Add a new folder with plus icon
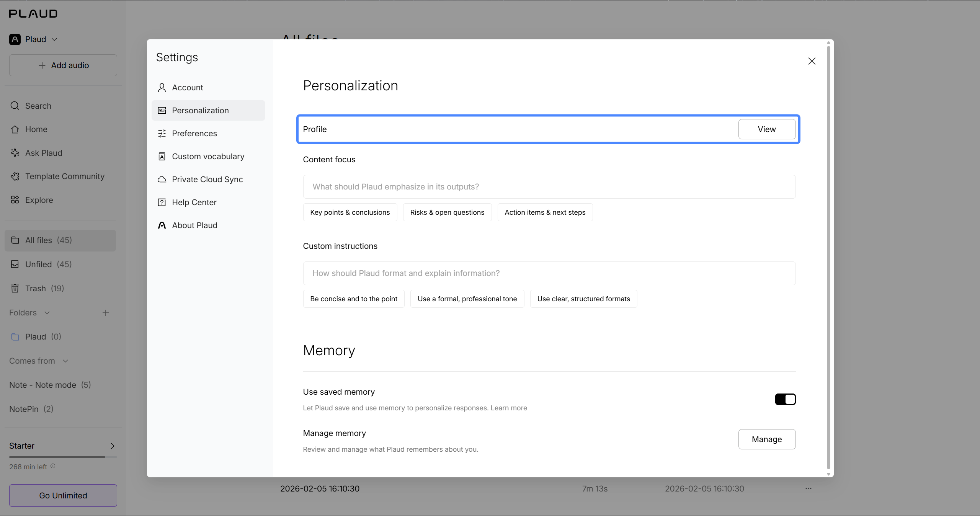 click(x=106, y=313)
